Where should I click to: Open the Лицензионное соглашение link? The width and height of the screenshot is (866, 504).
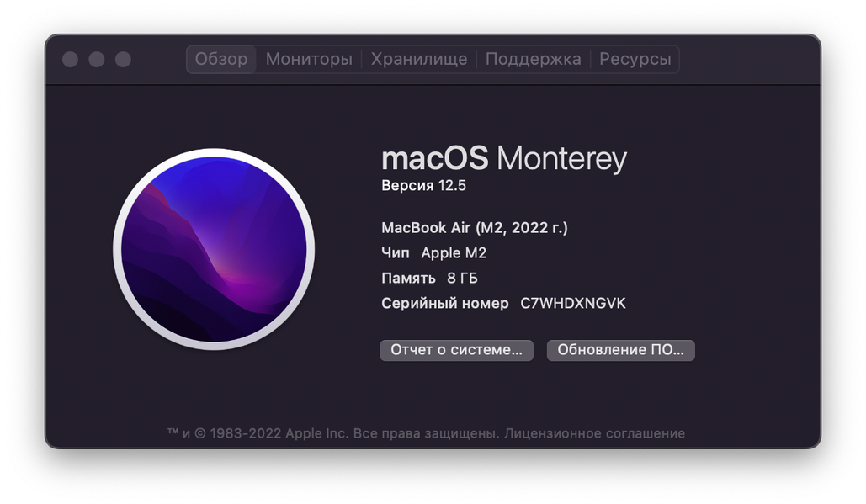pyautogui.click(x=594, y=433)
